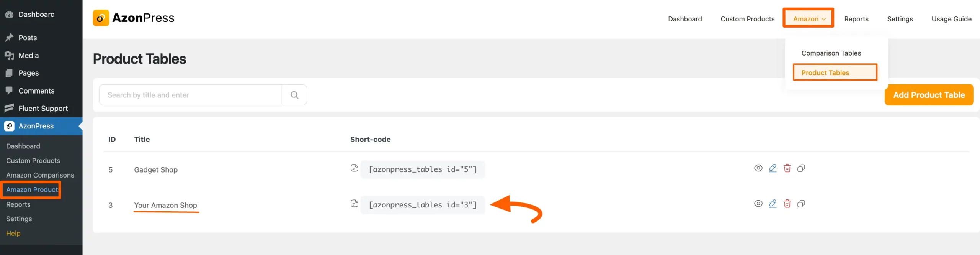Click the copy shortcode icon beside id="3"

[x=354, y=204]
